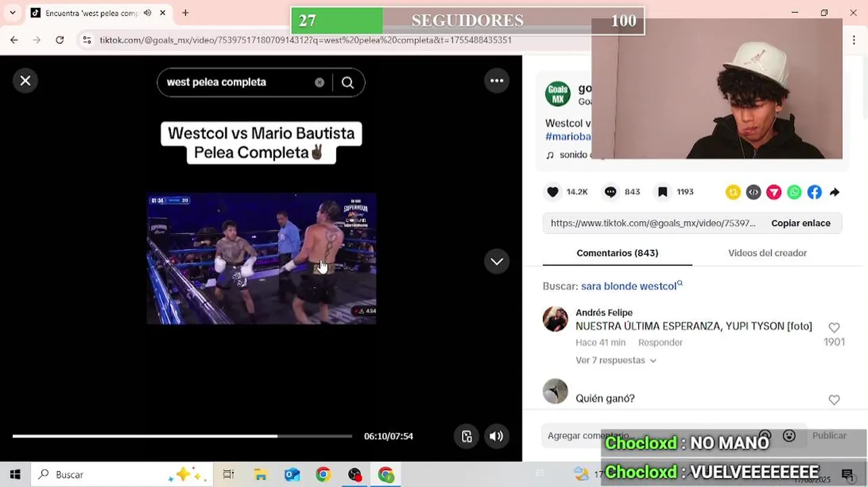This screenshot has height=487, width=868.
Task: Open site information icon in address bar
Action: [87, 40]
